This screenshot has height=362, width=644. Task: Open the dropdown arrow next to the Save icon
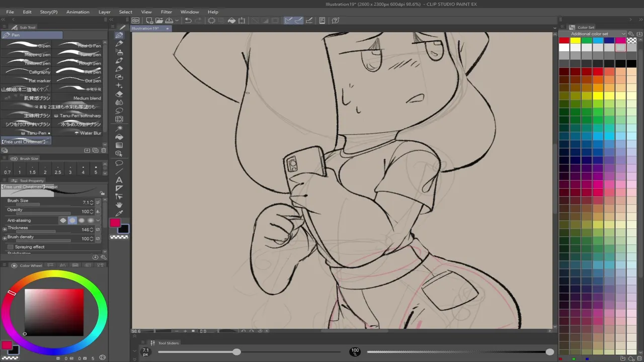pos(177,21)
